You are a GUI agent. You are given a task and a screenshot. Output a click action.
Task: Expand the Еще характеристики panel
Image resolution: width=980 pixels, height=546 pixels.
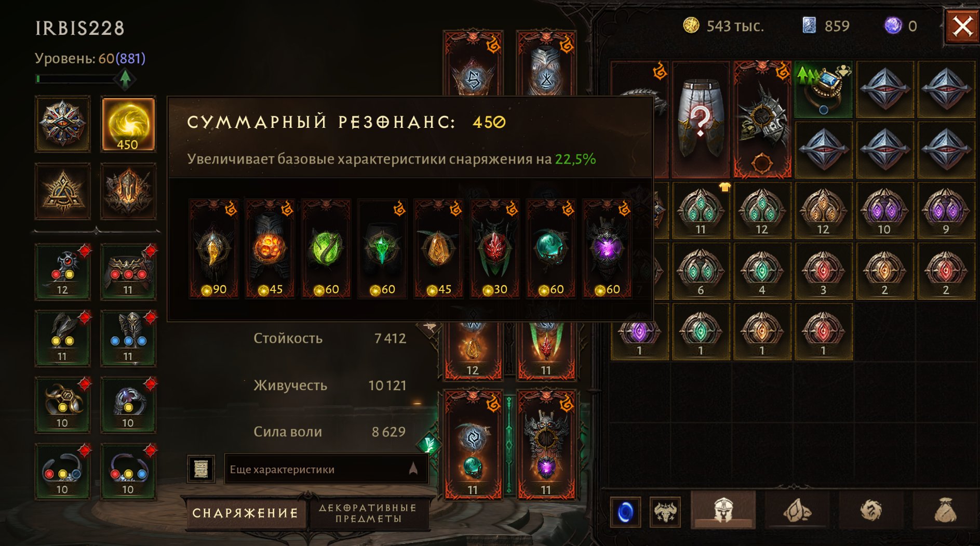point(327,469)
